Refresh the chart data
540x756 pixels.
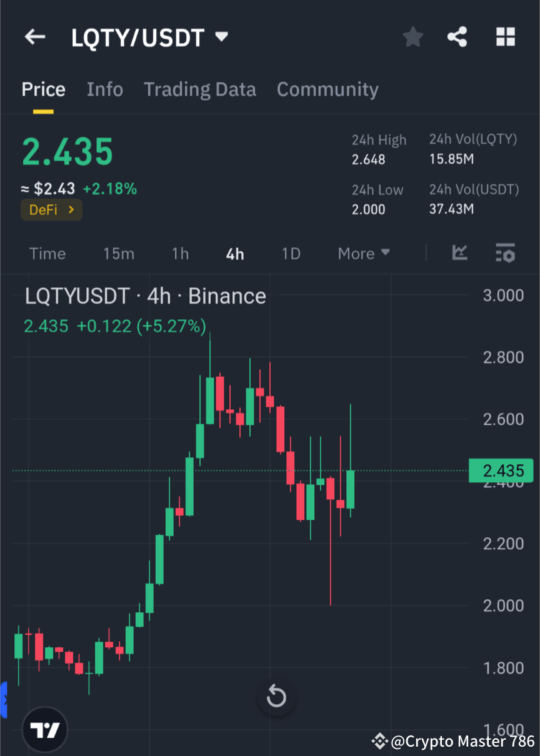(x=276, y=697)
